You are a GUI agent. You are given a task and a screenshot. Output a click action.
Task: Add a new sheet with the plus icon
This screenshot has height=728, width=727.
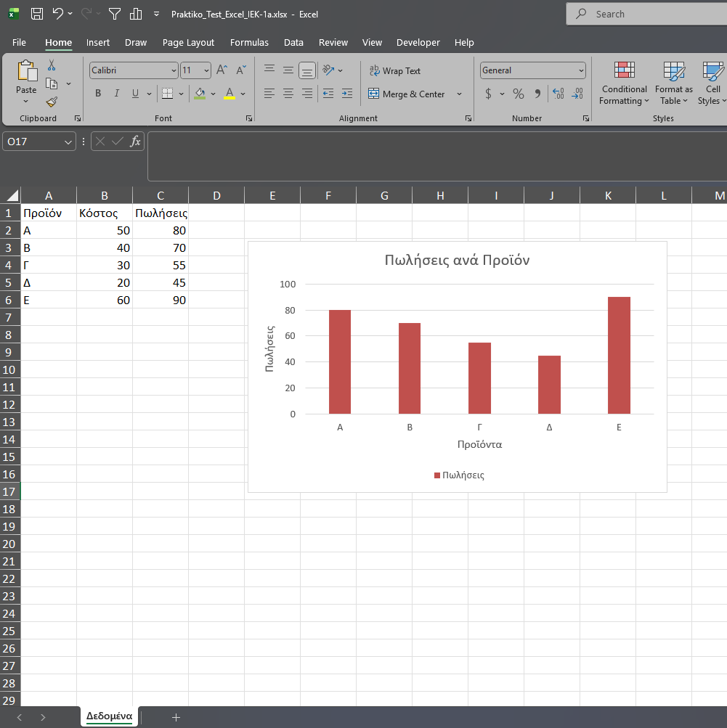(x=176, y=717)
